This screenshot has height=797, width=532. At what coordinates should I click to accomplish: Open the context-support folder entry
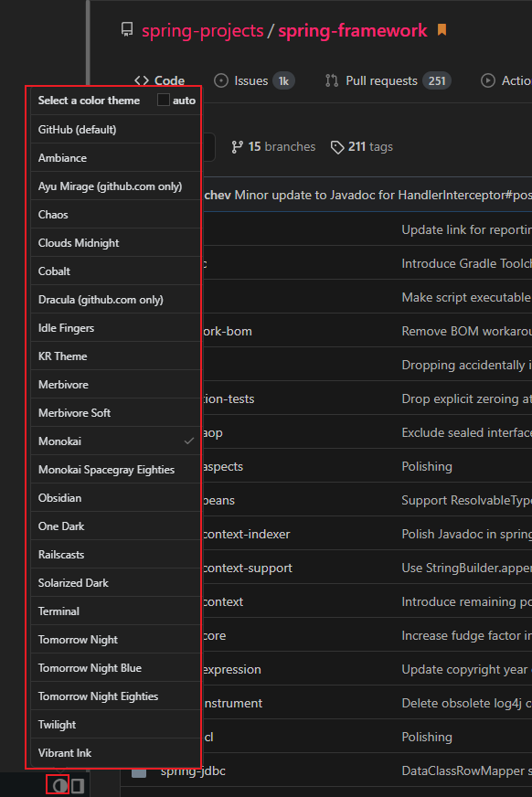[x=248, y=568]
